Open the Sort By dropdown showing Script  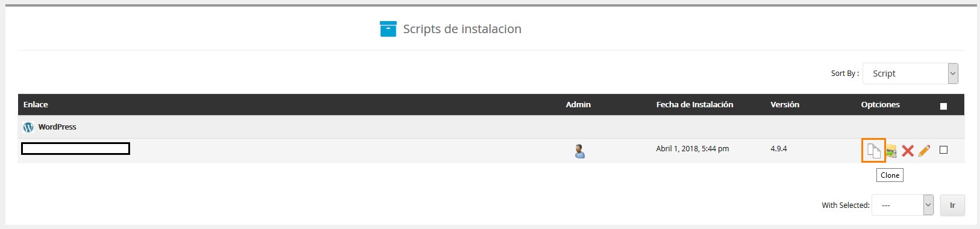[x=910, y=74]
